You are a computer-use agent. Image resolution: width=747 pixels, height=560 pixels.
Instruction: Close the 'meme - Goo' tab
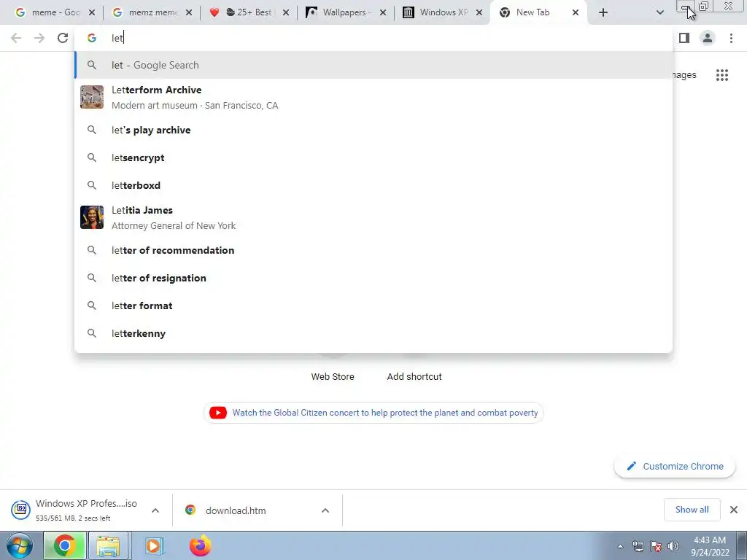pyautogui.click(x=92, y=13)
